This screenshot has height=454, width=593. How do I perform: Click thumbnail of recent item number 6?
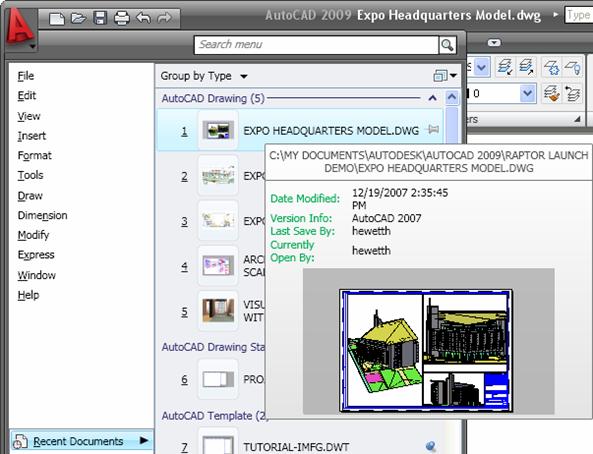point(218,379)
